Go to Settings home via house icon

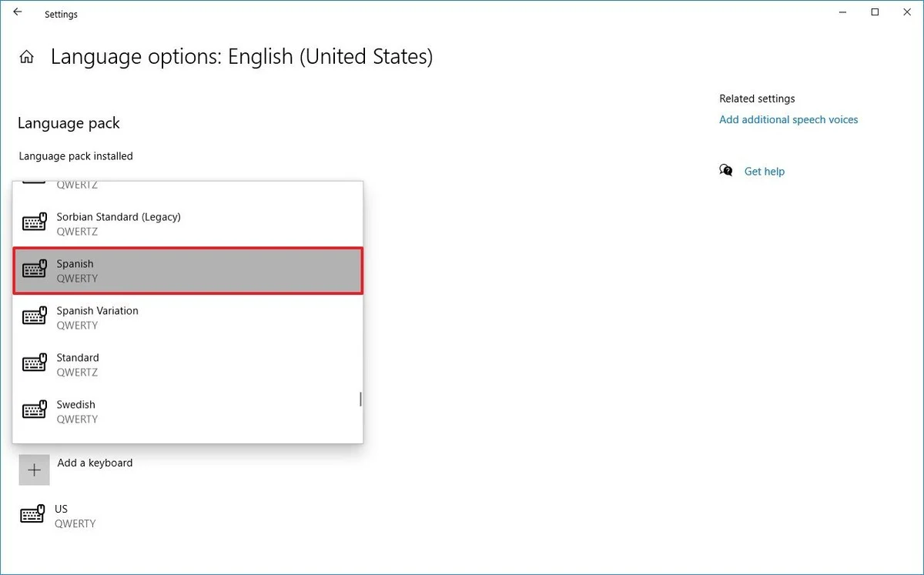[x=27, y=57]
